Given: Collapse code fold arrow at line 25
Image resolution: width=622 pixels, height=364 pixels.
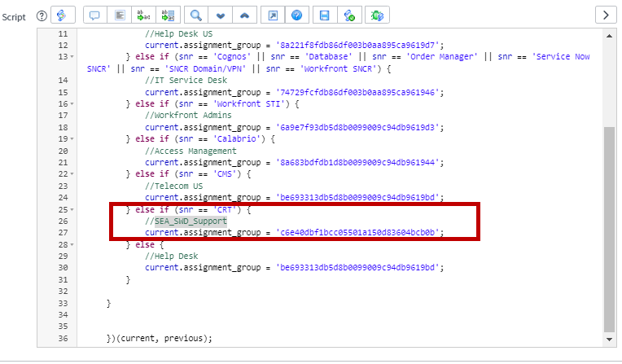Looking at the screenshot, I should point(72,209).
